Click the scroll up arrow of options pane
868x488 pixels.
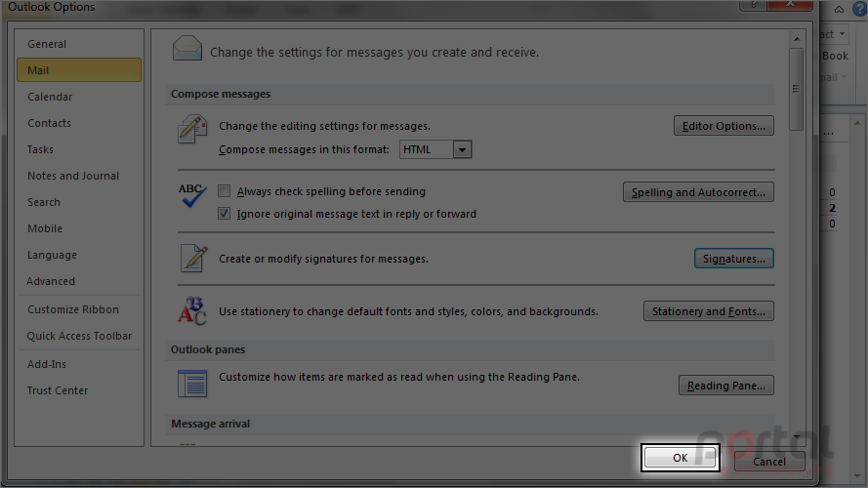797,39
